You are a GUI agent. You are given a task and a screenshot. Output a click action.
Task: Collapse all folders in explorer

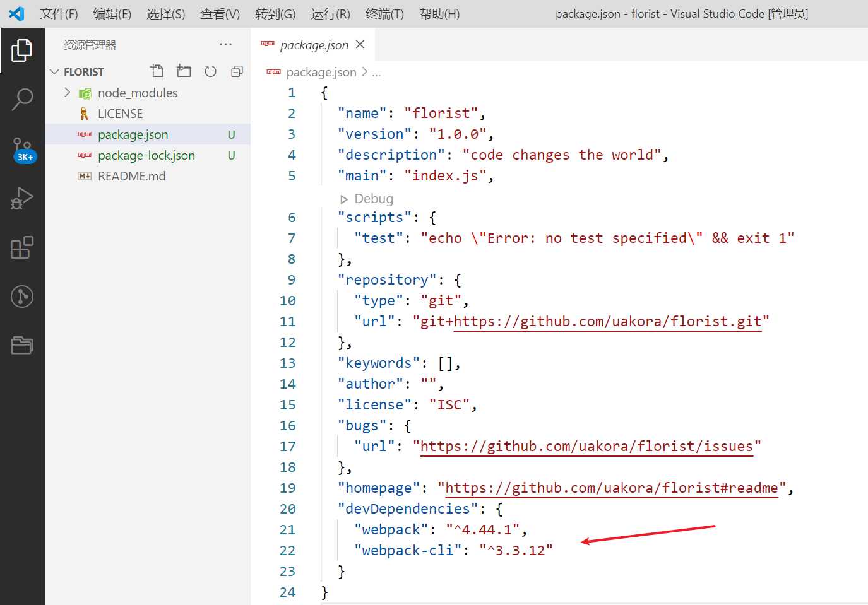(x=237, y=71)
